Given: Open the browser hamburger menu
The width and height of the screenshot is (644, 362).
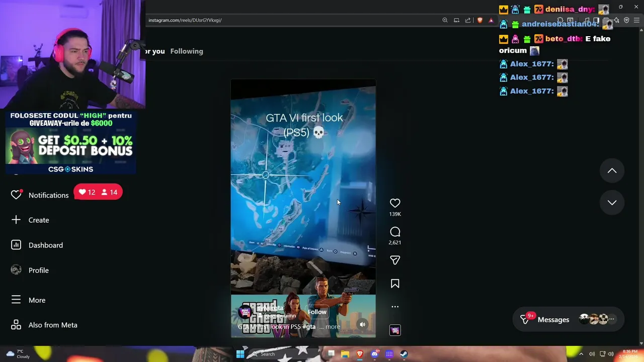Looking at the screenshot, I should 636,20.
